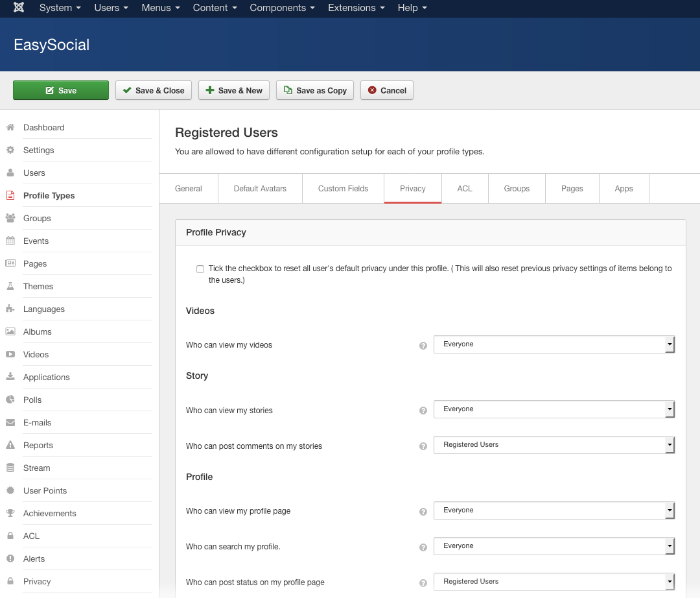Switch to the Pages tab
The height and width of the screenshot is (598, 700).
pos(572,189)
